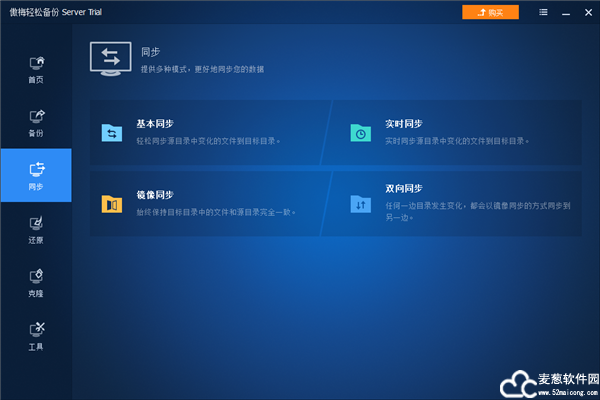Image resolution: width=600 pixels, height=400 pixels.
Task: Minimize the AOMEI Backupper window
Action: coord(566,12)
